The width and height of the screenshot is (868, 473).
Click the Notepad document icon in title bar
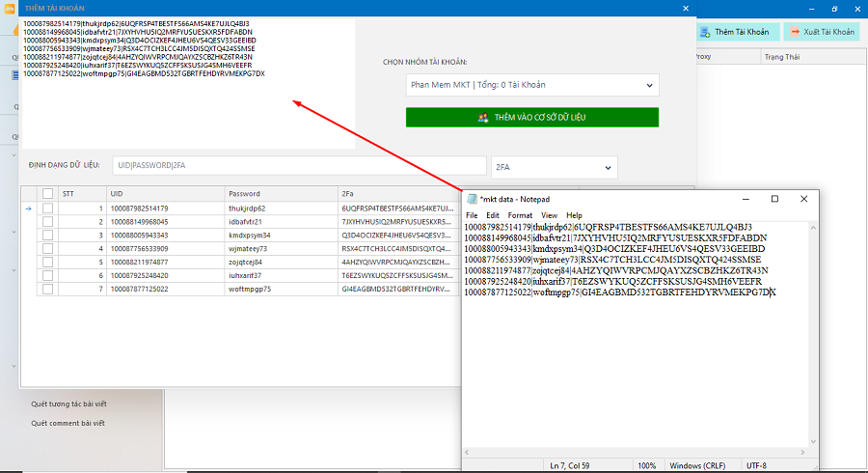[x=472, y=199]
